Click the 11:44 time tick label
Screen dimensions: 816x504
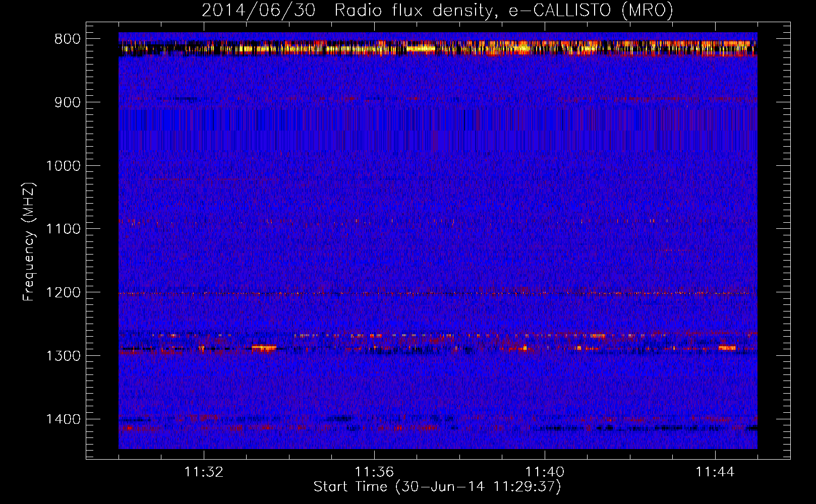tap(715, 472)
